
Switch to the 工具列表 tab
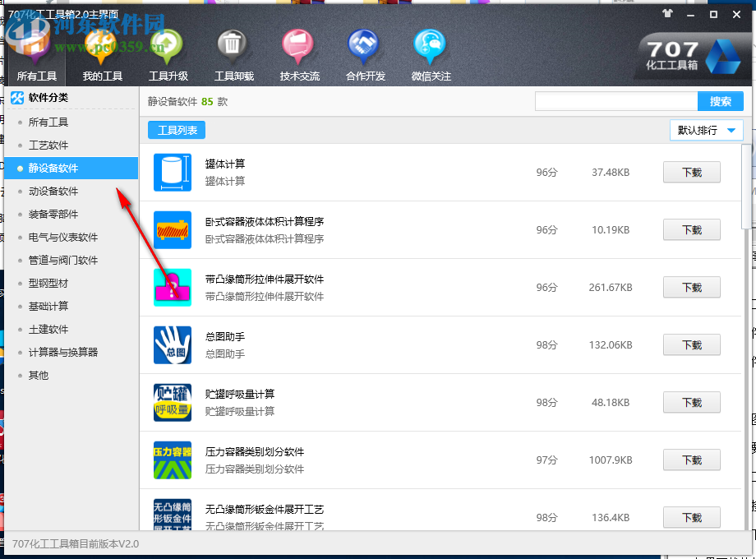176,130
